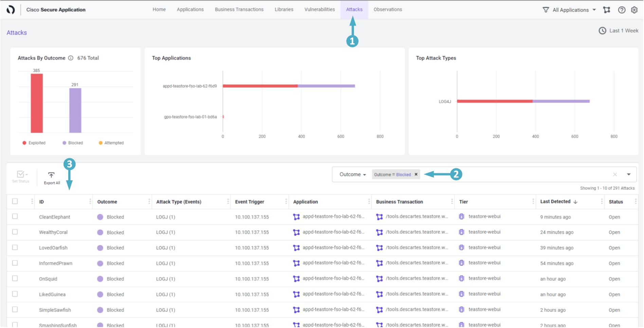Sort by Last Detected column header
This screenshot has width=644, height=328.
(x=555, y=202)
